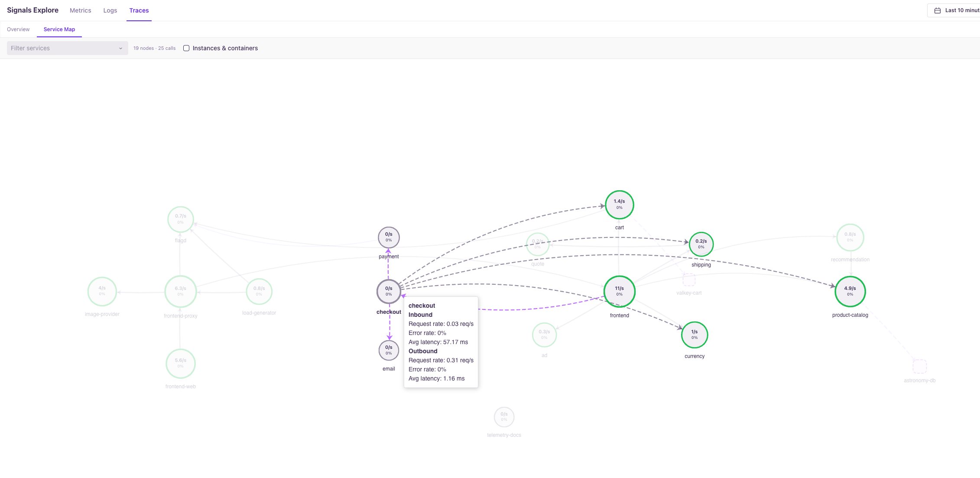This screenshot has height=478, width=980.
Task: Select the flagd service node
Action: click(180, 219)
